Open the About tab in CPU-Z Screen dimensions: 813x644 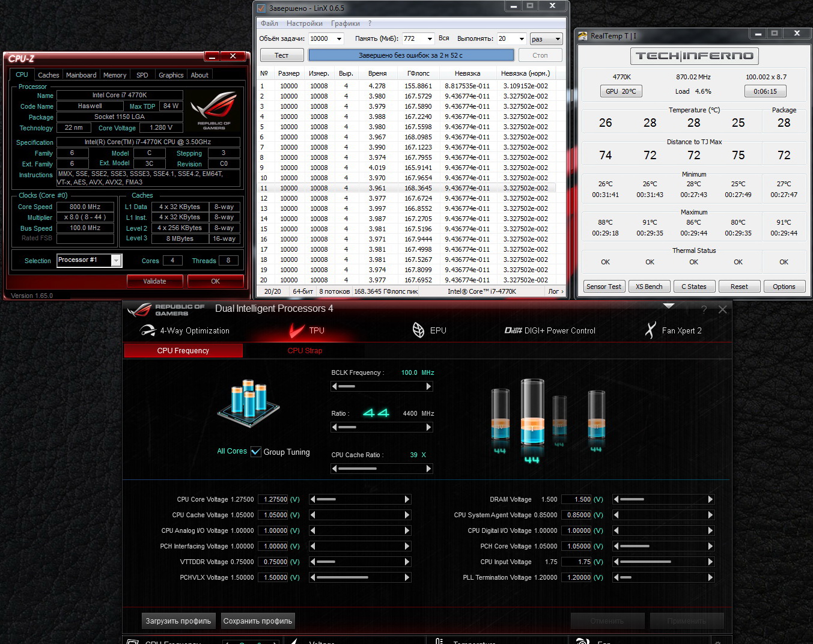(199, 75)
